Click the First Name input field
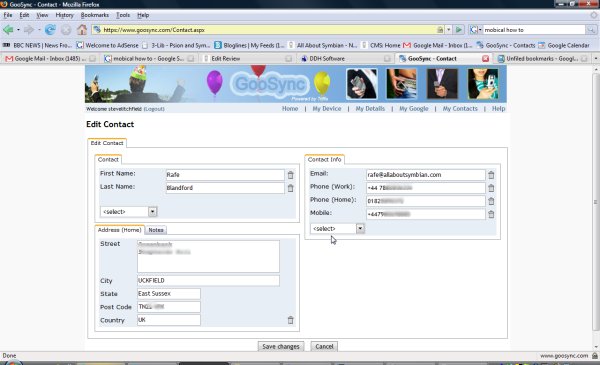Screen dimensions: 600x365 [x=225, y=175]
